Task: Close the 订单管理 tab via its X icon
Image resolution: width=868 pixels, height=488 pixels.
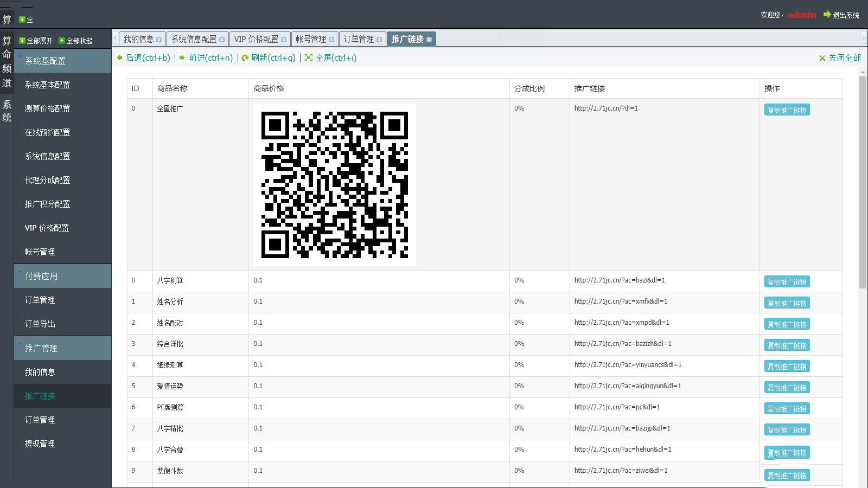Action: (x=379, y=40)
